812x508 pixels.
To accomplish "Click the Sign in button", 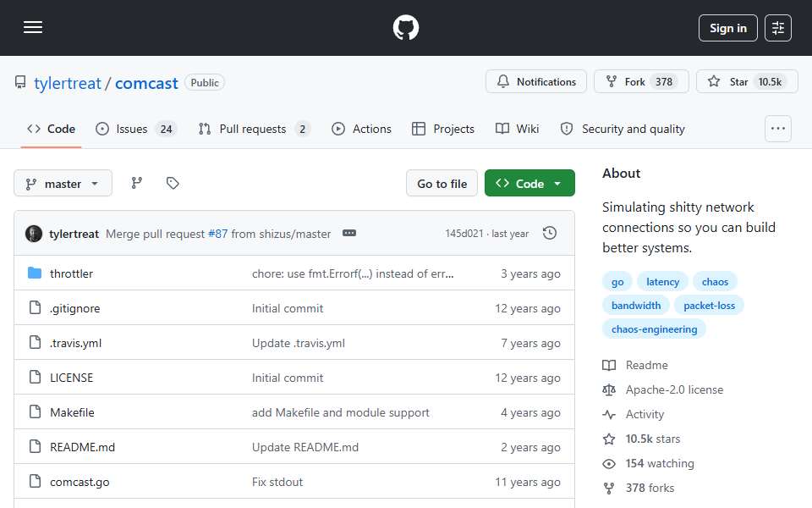I will click(x=727, y=28).
